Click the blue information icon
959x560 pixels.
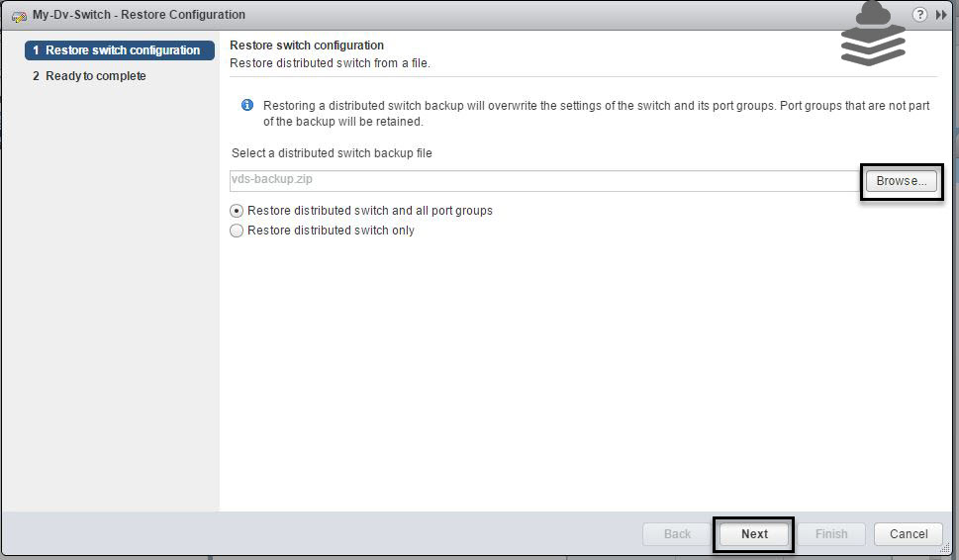pyautogui.click(x=247, y=105)
